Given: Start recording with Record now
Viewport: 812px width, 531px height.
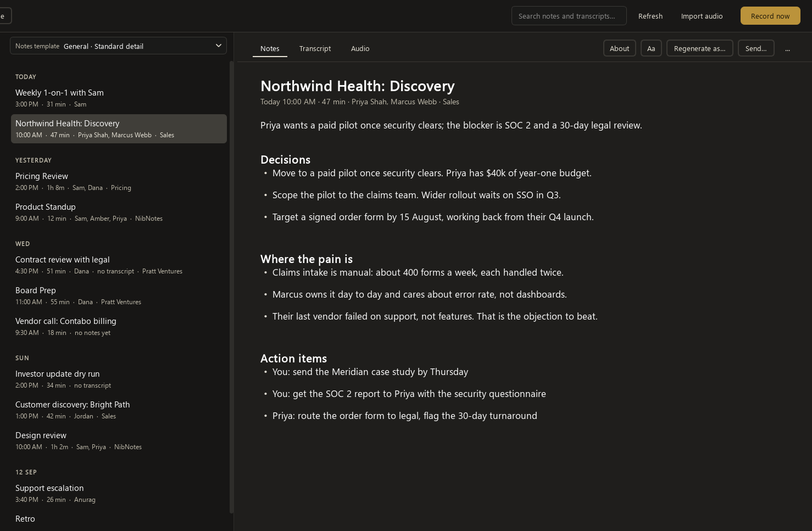Looking at the screenshot, I should point(770,16).
